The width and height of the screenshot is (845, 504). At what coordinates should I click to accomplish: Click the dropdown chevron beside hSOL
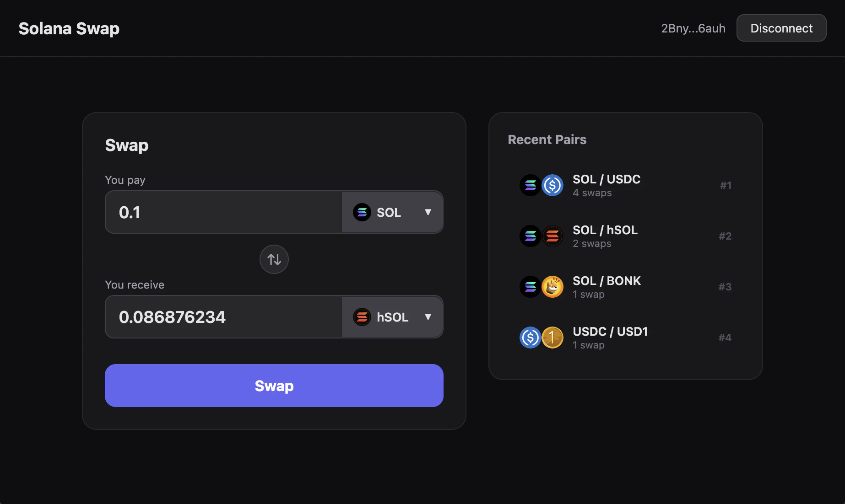coord(428,316)
